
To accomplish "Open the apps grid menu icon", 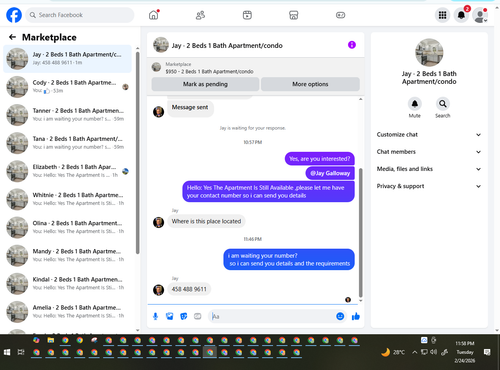I will [x=442, y=15].
